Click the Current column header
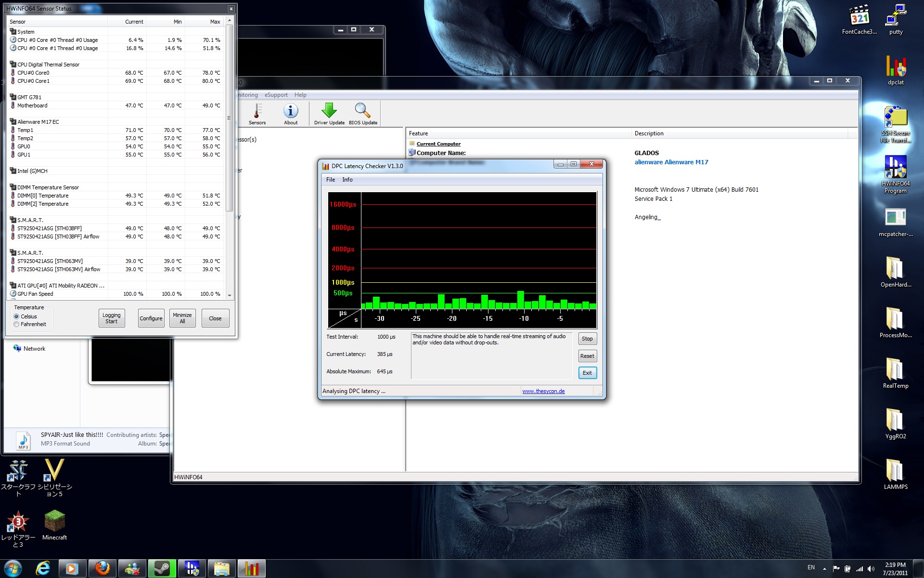This screenshot has width=924, height=578. pyautogui.click(x=127, y=22)
